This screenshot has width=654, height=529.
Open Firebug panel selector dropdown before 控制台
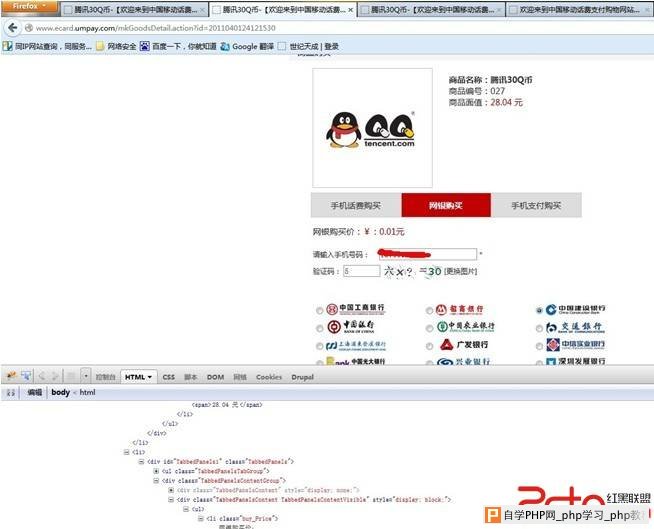(85, 377)
